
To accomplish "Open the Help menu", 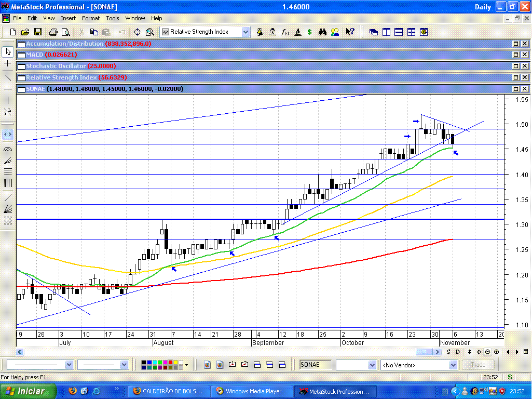I will pos(156,18).
